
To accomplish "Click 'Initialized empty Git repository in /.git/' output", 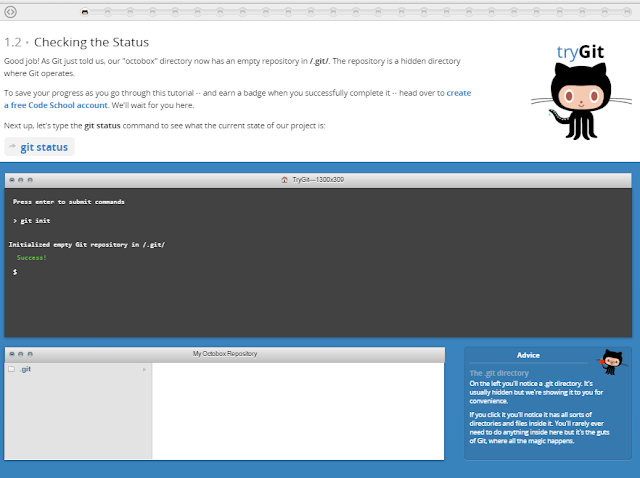I will [x=87, y=245].
